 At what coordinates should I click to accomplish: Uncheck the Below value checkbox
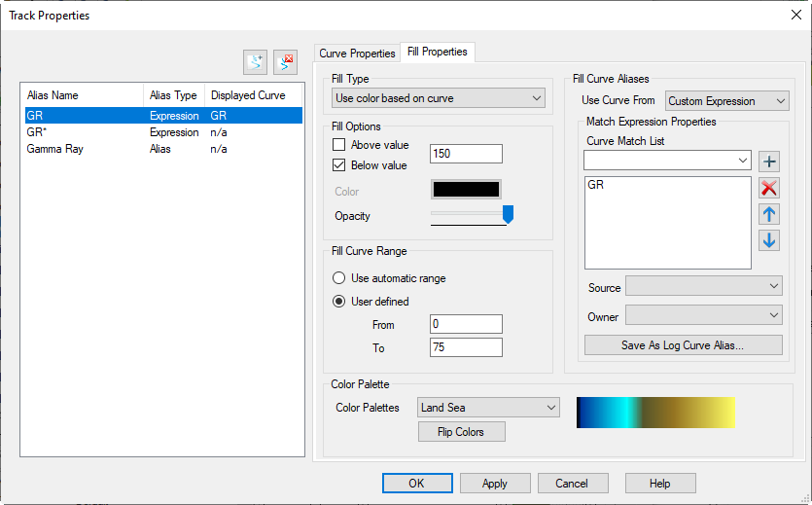[339, 165]
